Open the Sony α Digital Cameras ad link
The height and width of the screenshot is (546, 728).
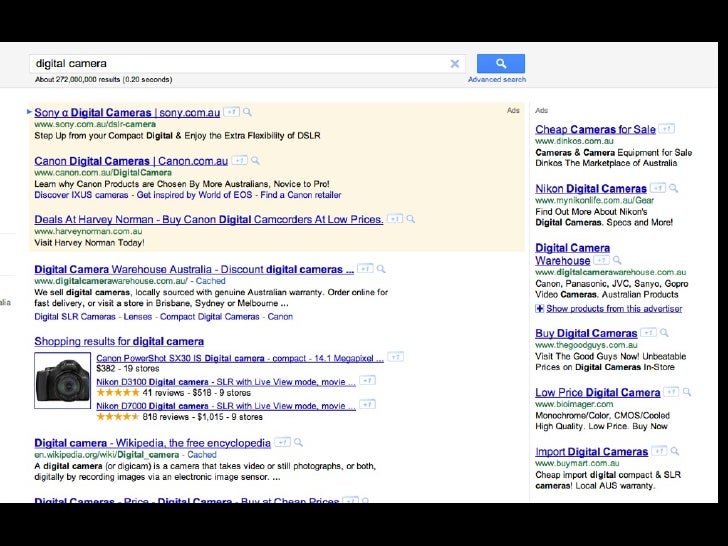pos(127,113)
